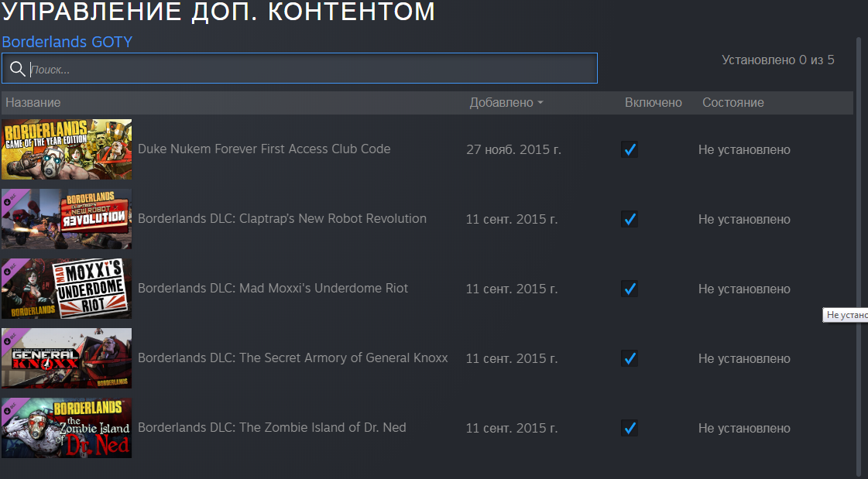The width and height of the screenshot is (868, 479).
Task: Disable Mad Moxxi's Underdome Riot checkbox
Action: 630,289
